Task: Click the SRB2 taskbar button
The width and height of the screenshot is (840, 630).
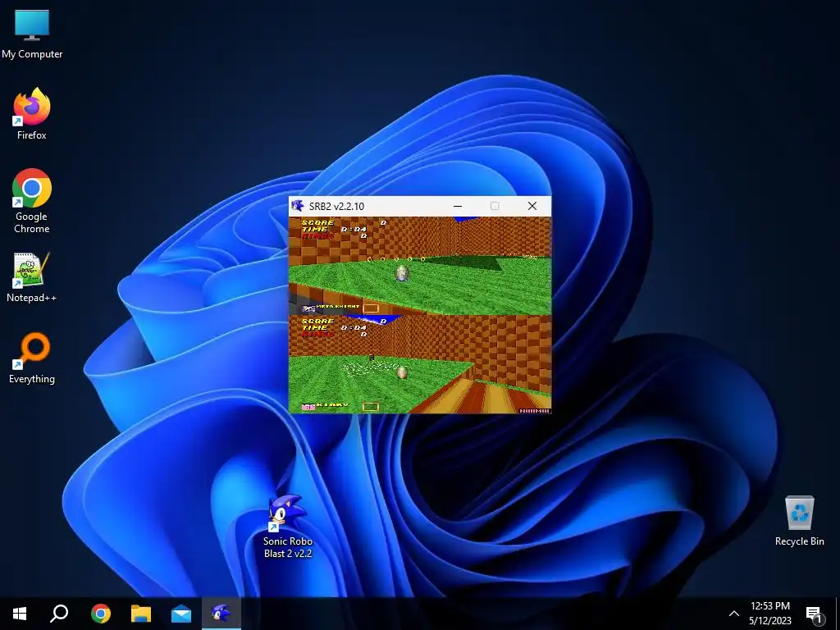Action: click(221, 614)
